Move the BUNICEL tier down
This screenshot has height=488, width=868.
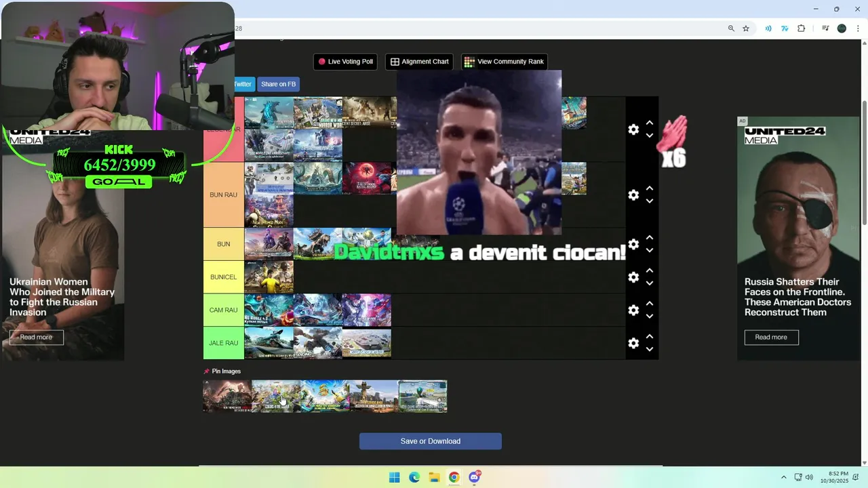tap(650, 283)
